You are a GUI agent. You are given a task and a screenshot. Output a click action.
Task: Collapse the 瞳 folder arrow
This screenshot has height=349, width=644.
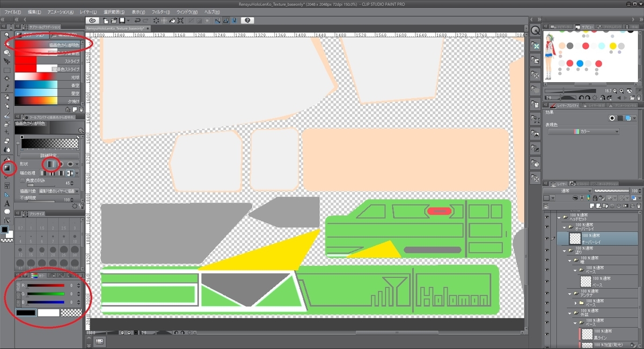570,261
